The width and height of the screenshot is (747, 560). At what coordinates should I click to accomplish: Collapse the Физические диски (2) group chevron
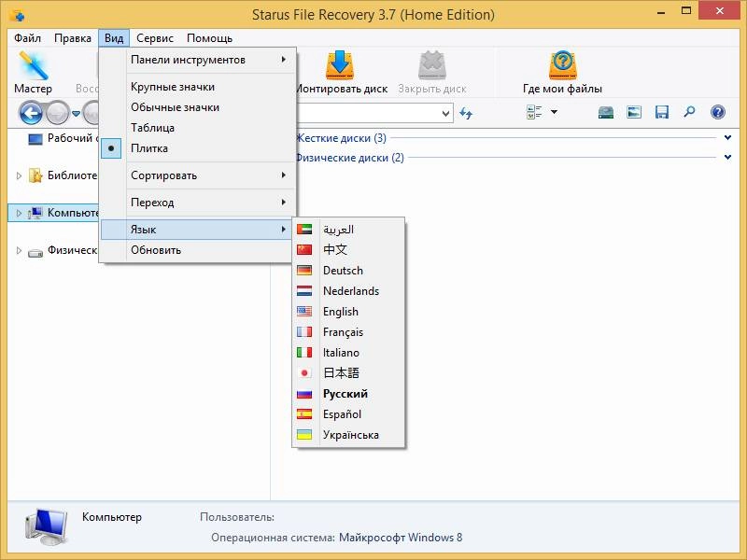click(727, 157)
